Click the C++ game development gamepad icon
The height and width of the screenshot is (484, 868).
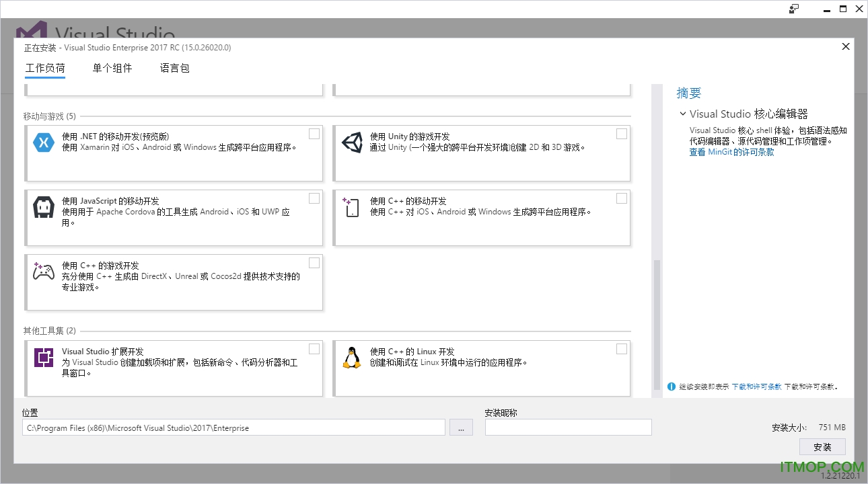(x=44, y=272)
